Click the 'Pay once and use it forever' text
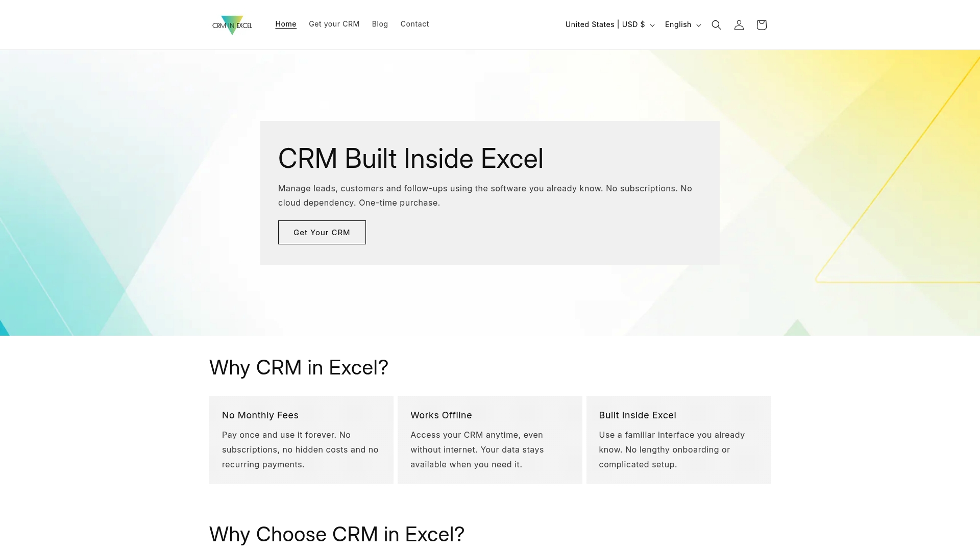This screenshot has width=980, height=551. coord(300,449)
